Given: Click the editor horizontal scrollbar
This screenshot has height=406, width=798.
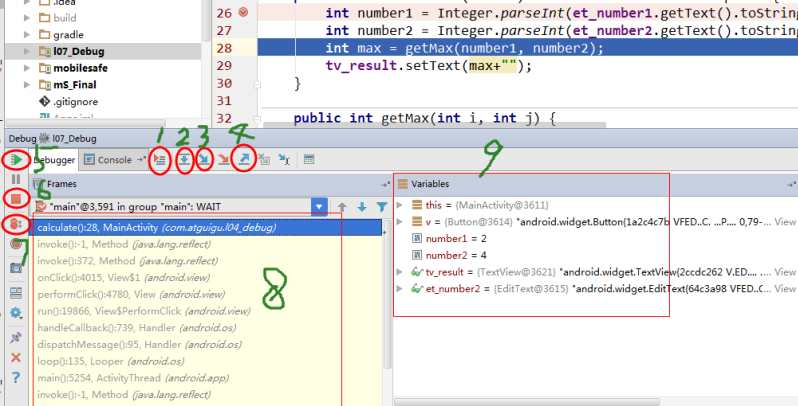Looking at the screenshot, I should pyautogui.click(x=434, y=125).
